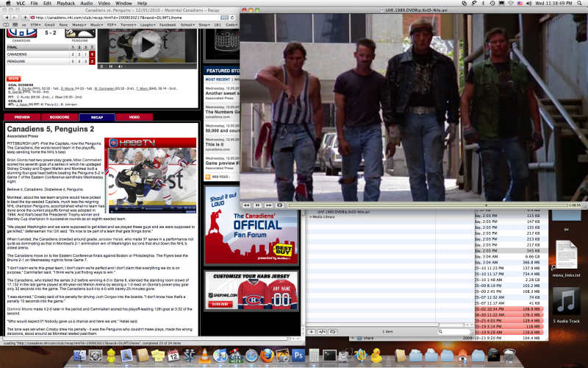Open Terminal from the dock

coord(329,355)
